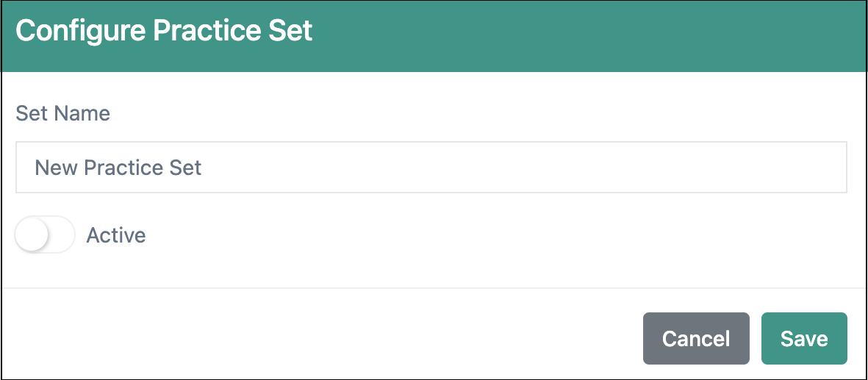Save the practice set configuration
This screenshot has height=380, width=868.
(804, 339)
